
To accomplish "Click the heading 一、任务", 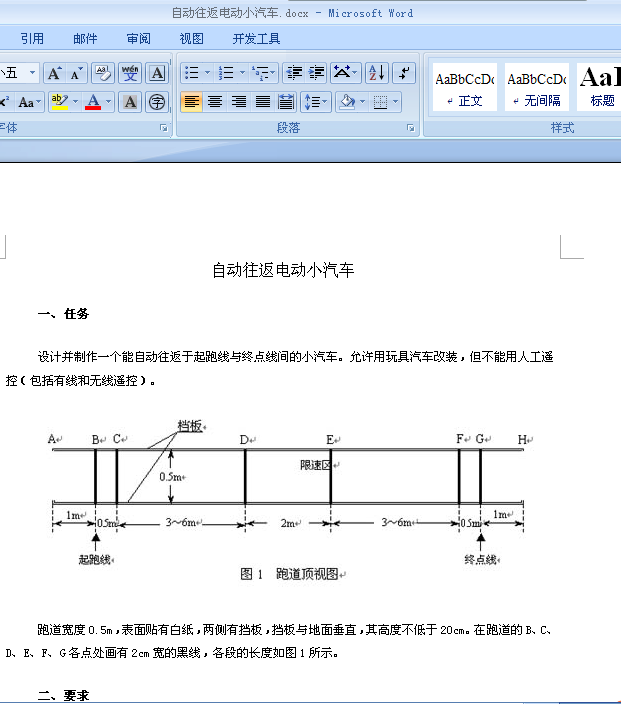I will coord(63,314).
